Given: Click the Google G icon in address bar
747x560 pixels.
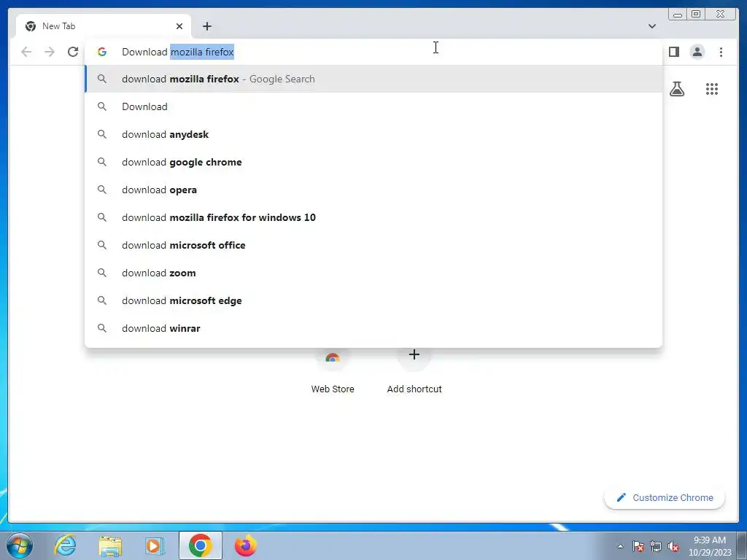Looking at the screenshot, I should pos(102,52).
